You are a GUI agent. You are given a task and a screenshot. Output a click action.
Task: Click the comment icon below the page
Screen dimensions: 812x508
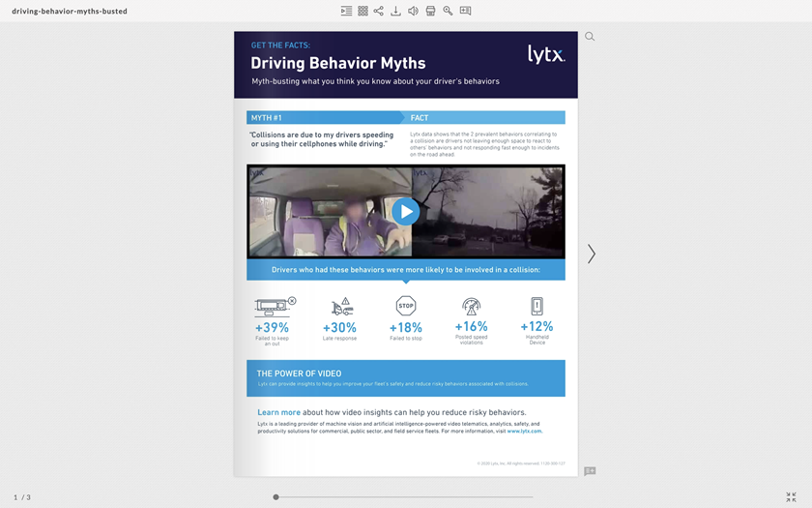(x=590, y=471)
